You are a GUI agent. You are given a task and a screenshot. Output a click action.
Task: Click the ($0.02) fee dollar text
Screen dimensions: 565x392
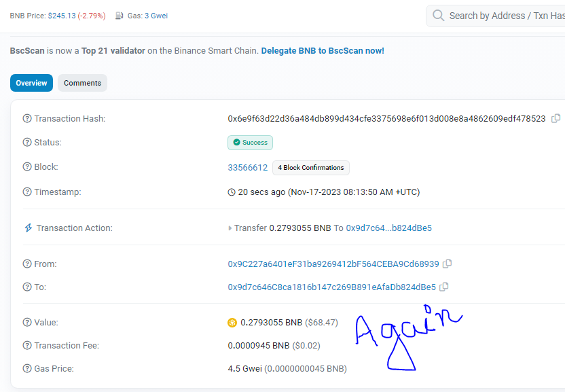[306, 346]
